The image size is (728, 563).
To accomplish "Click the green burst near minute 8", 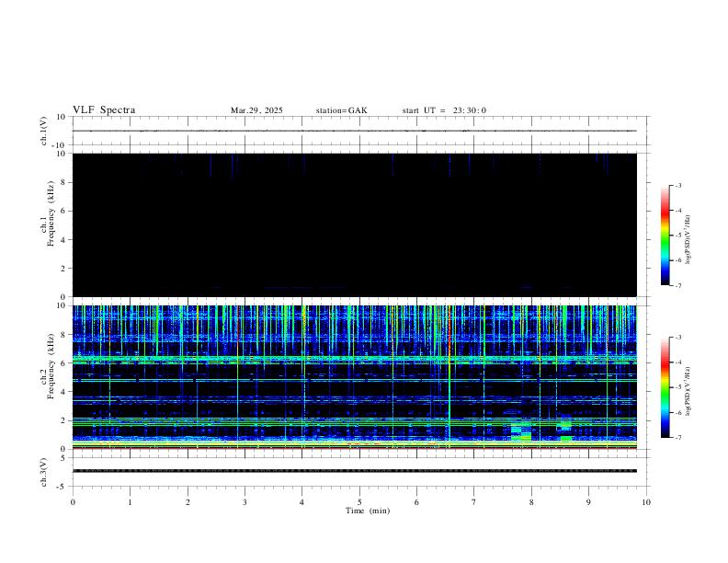I will tap(521, 431).
